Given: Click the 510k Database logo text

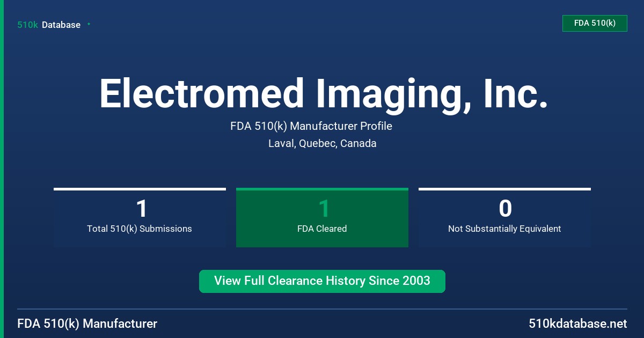Looking at the screenshot, I should click(49, 25).
